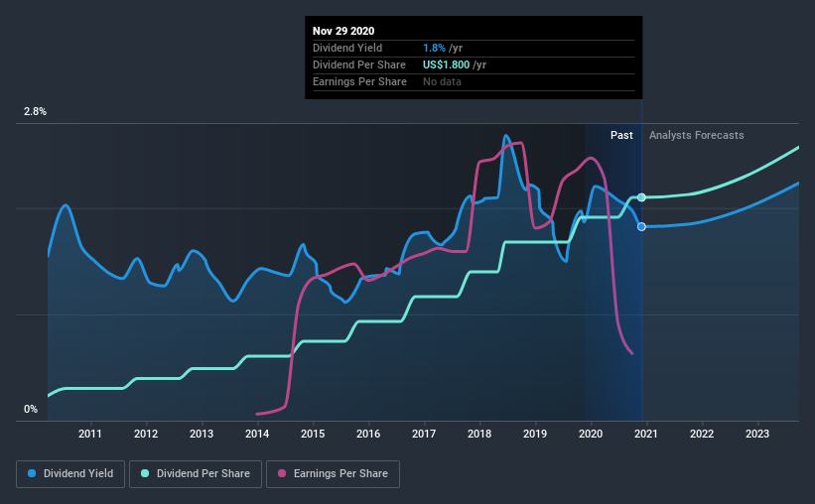815x504 pixels.
Task: Click the 2013 x-axis label
Action: (202, 434)
